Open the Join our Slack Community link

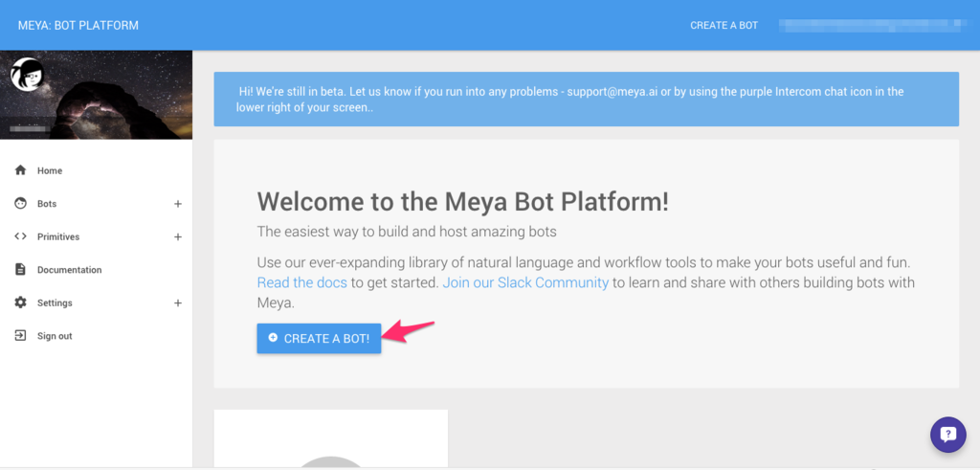(x=525, y=282)
